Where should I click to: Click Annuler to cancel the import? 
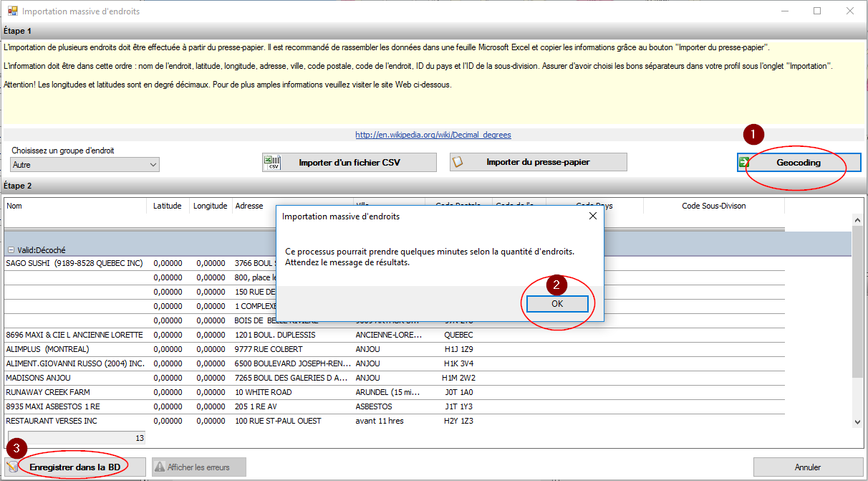pos(808,467)
